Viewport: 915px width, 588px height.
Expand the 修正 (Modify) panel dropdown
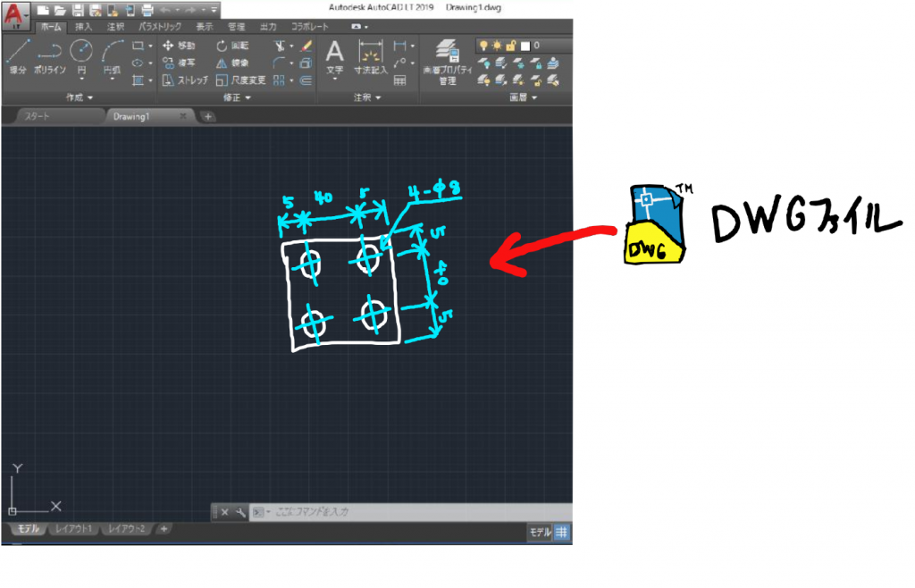coord(237,97)
